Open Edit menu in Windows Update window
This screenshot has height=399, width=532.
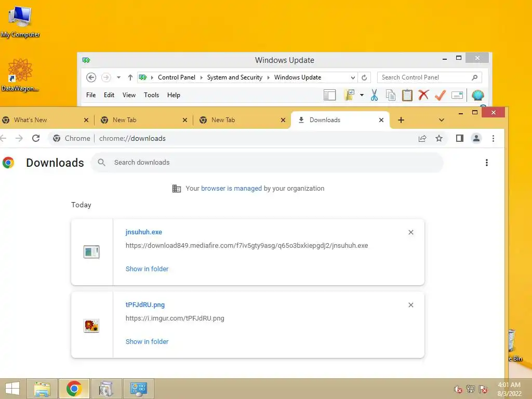tap(109, 95)
